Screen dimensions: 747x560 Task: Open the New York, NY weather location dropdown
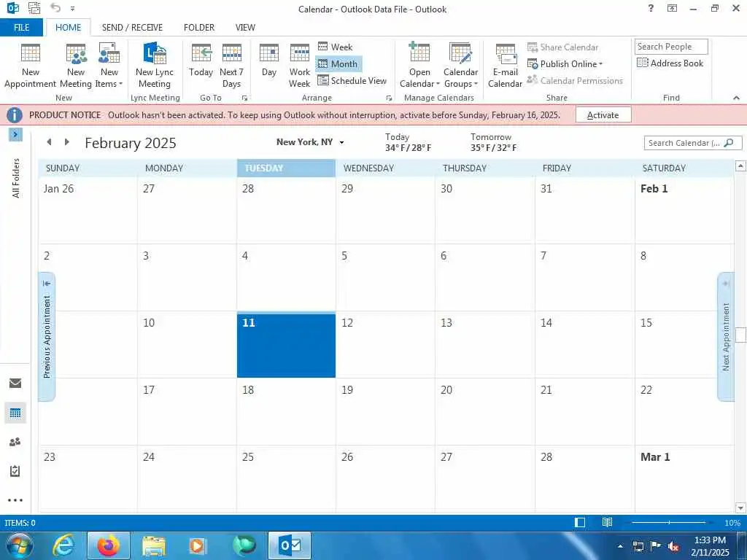[341, 142]
